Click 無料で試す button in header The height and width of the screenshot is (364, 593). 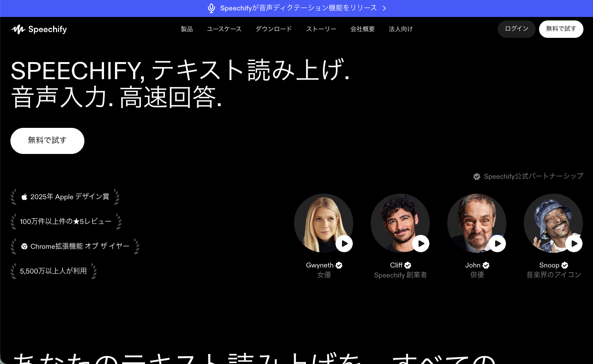point(561,29)
